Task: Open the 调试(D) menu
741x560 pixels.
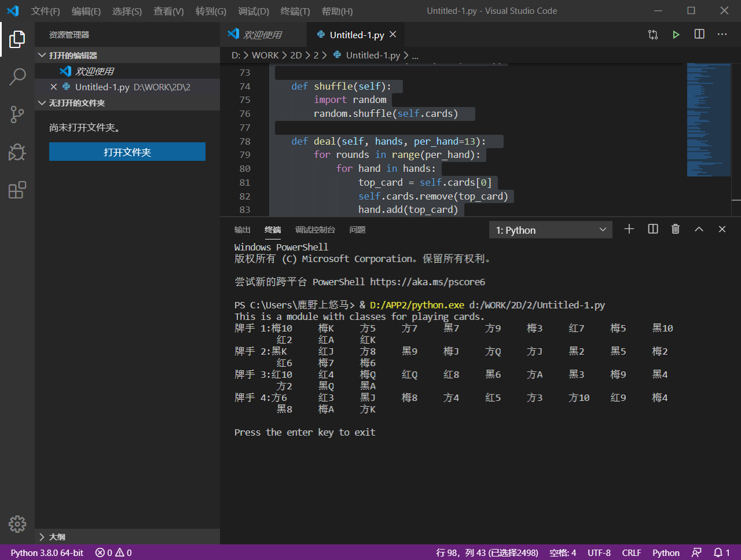Action: 254,11
